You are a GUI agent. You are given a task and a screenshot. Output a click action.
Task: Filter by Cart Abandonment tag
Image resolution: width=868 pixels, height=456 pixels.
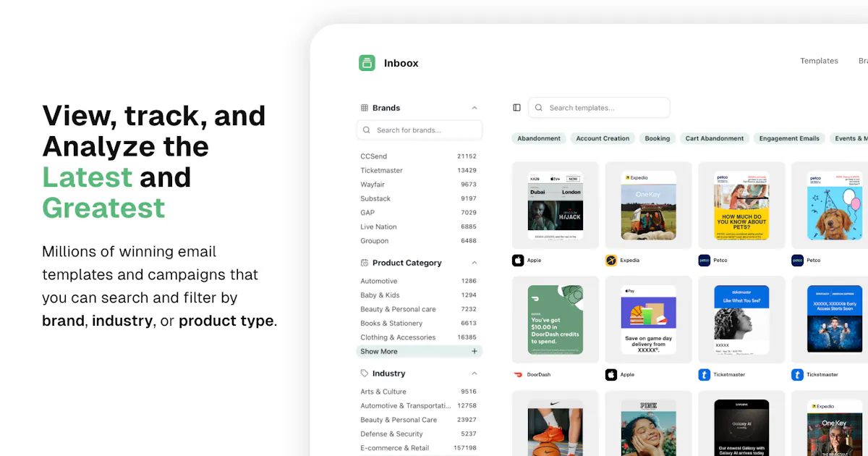715,138
